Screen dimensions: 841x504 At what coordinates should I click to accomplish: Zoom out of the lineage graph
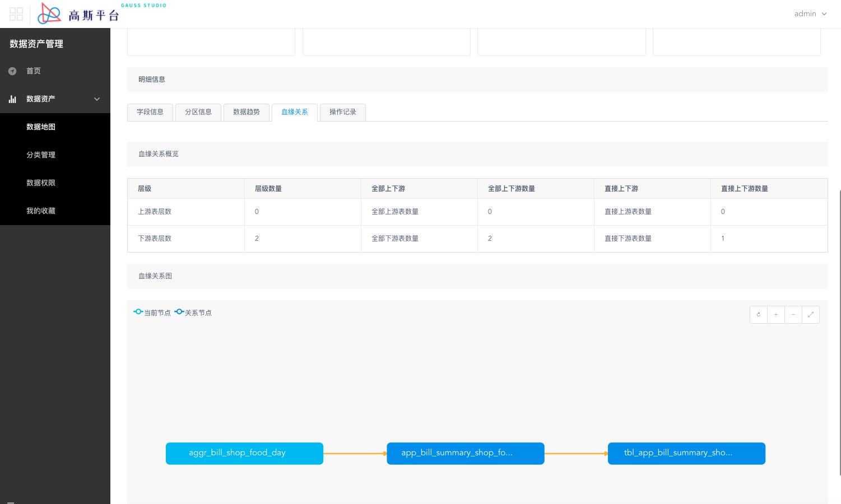tap(793, 315)
